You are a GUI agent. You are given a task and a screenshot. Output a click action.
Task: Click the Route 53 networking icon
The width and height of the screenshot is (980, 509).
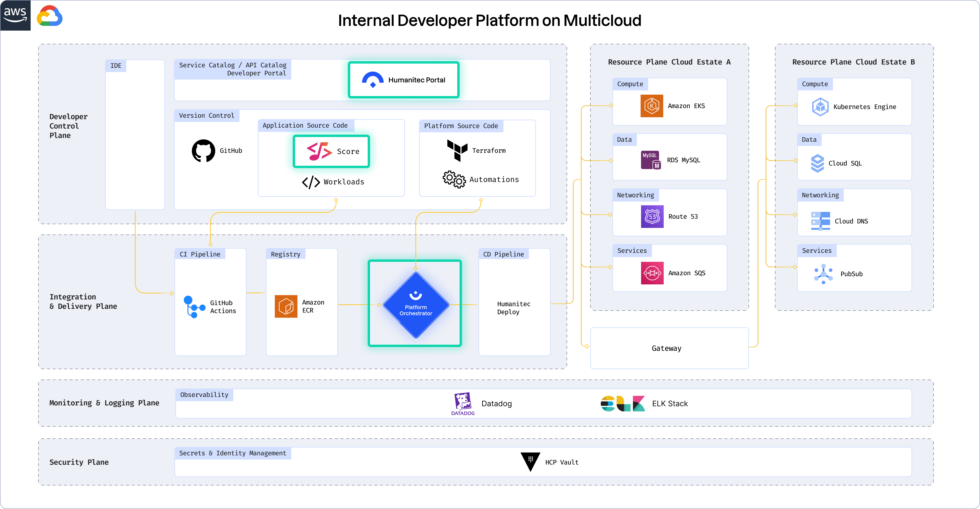point(652,216)
